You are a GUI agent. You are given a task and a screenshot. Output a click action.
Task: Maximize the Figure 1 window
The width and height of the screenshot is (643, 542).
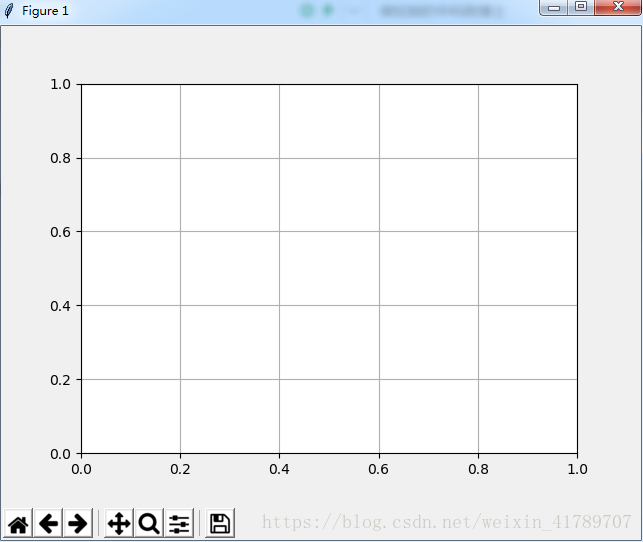coord(581,7)
